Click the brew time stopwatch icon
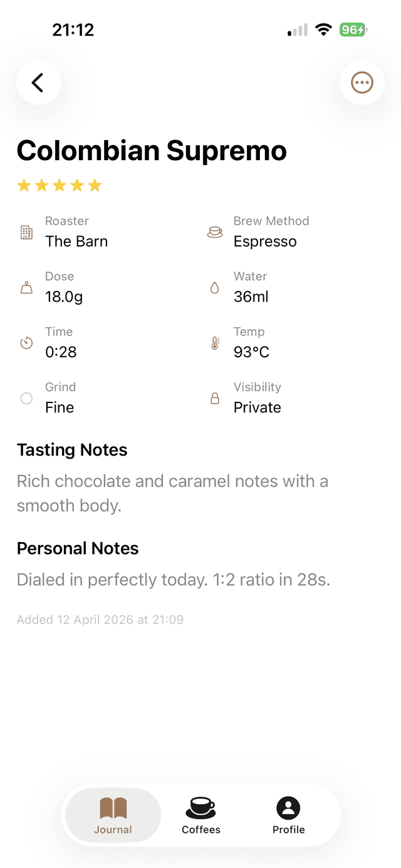 26,342
